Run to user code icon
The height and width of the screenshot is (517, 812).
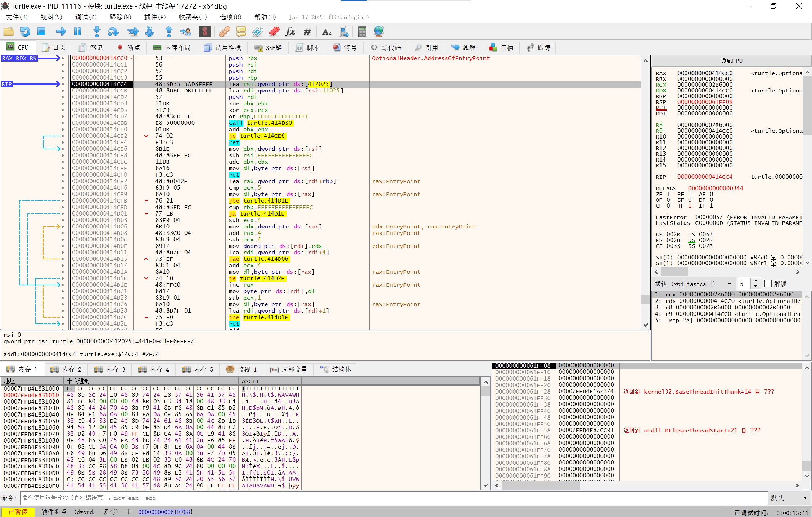point(185,32)
